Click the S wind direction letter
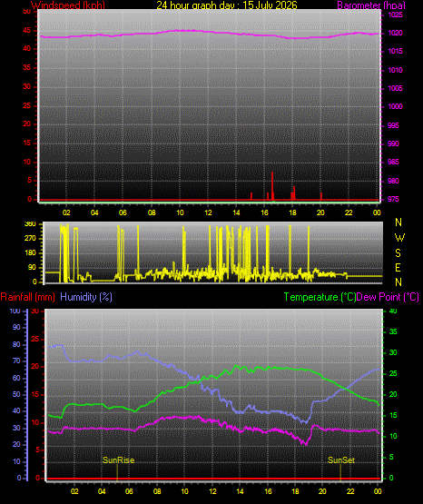This screenshot has height=504, width=423. [398, 253]
